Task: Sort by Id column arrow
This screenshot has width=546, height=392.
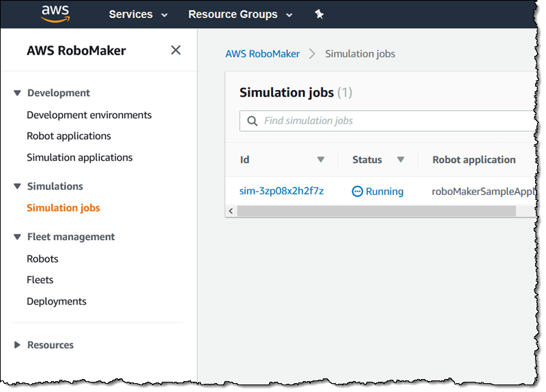Action: [321, 160]
